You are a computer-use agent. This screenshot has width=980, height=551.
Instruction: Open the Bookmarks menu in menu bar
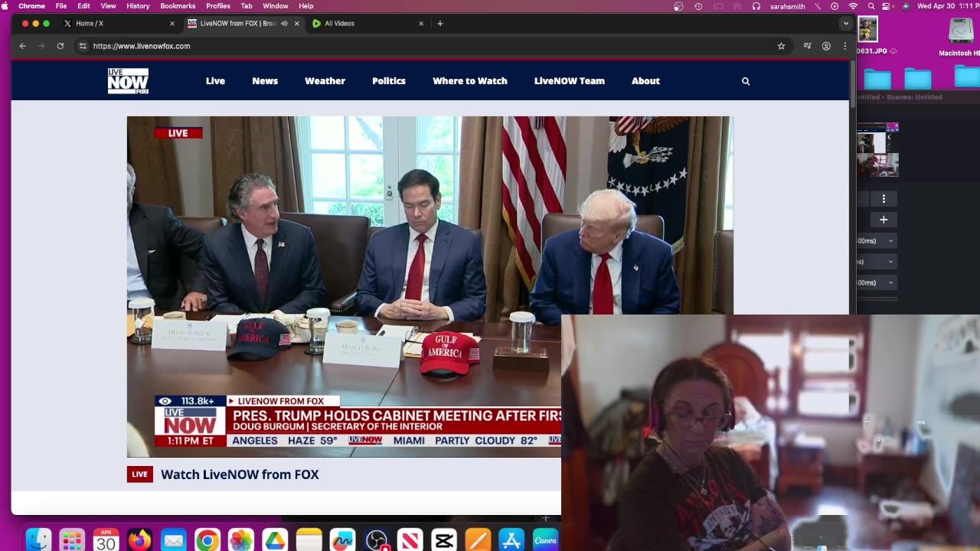[x=178, y=6]
